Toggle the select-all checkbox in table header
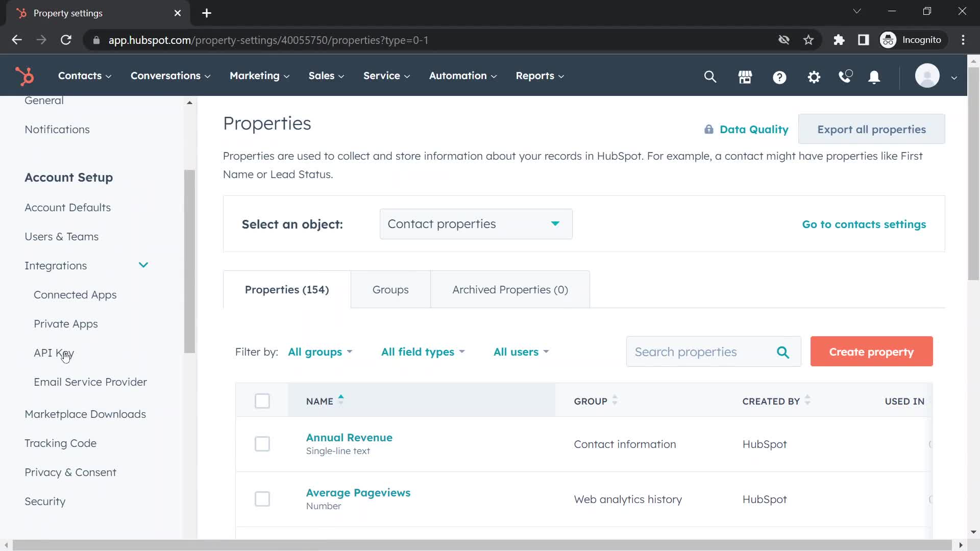This screenshot has width=980, height=551. 263,402
